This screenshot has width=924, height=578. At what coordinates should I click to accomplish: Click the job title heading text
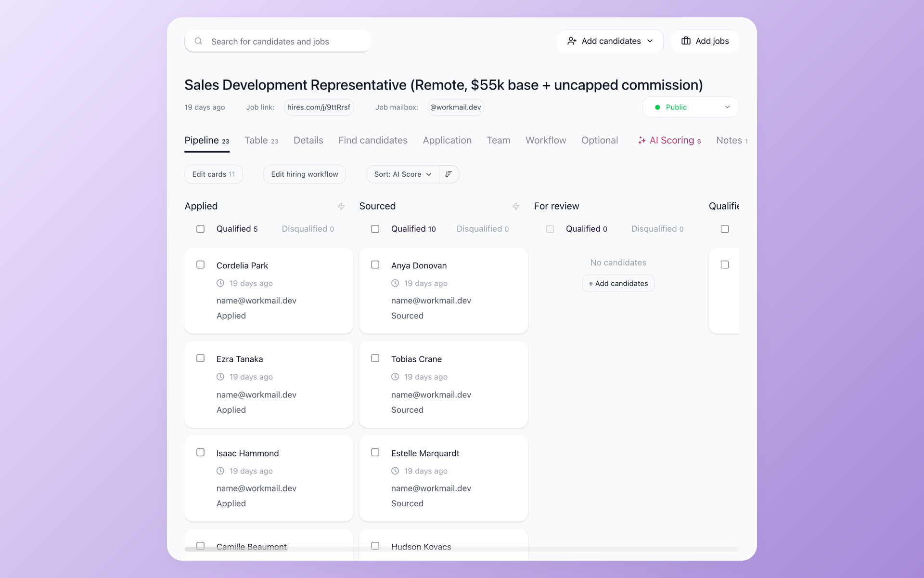444,85
